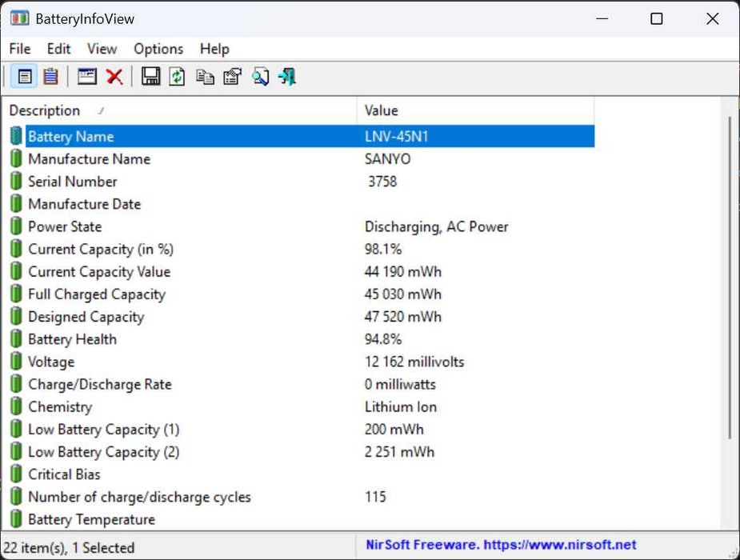Screen dimensions: 740x560
Task: Select Low Battery Capacity (1) row
Action: (x=302, y=429)
